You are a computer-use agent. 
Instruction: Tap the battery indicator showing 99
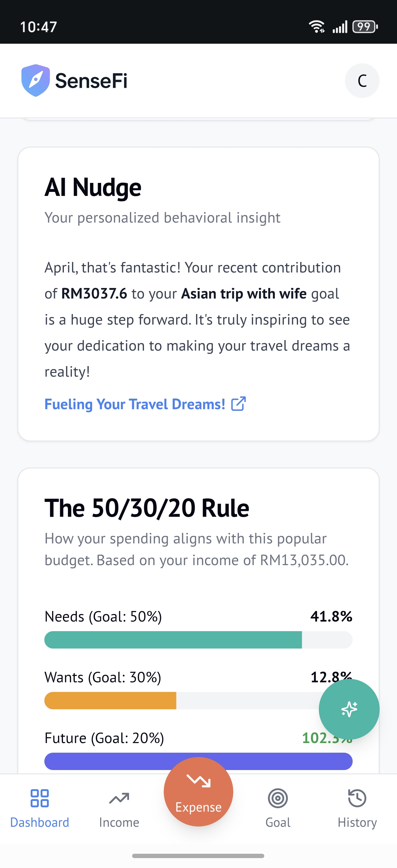[x=365, y=27]
